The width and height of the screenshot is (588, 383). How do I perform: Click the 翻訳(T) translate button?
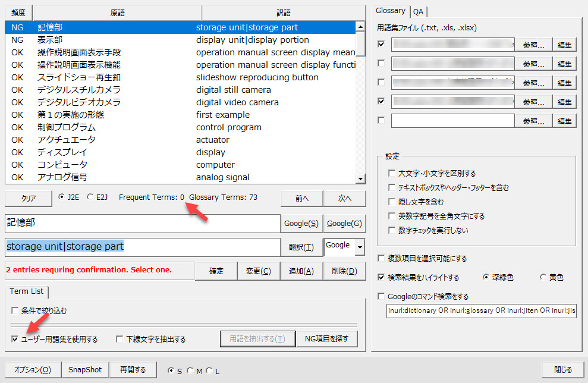[x=301, y=247]
